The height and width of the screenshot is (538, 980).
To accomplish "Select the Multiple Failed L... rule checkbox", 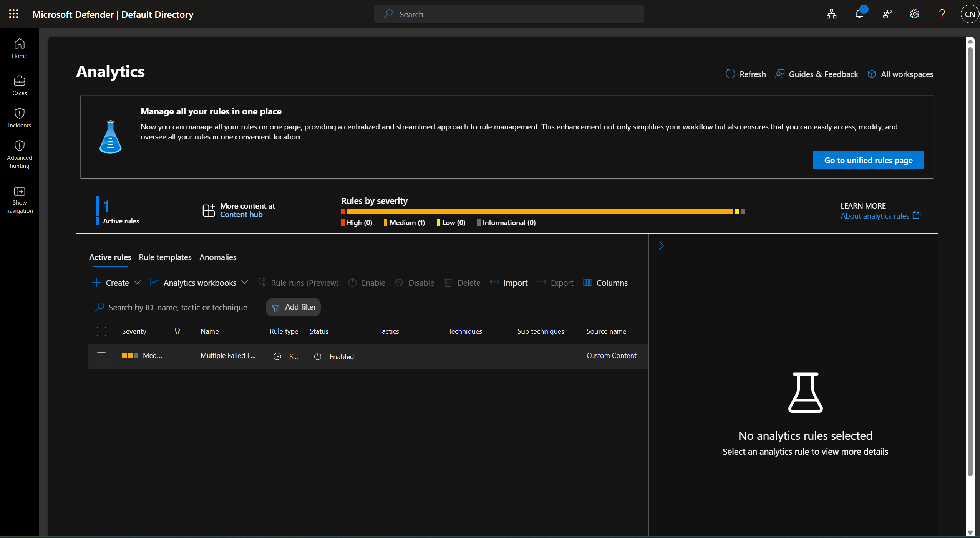I will (101, 357).
